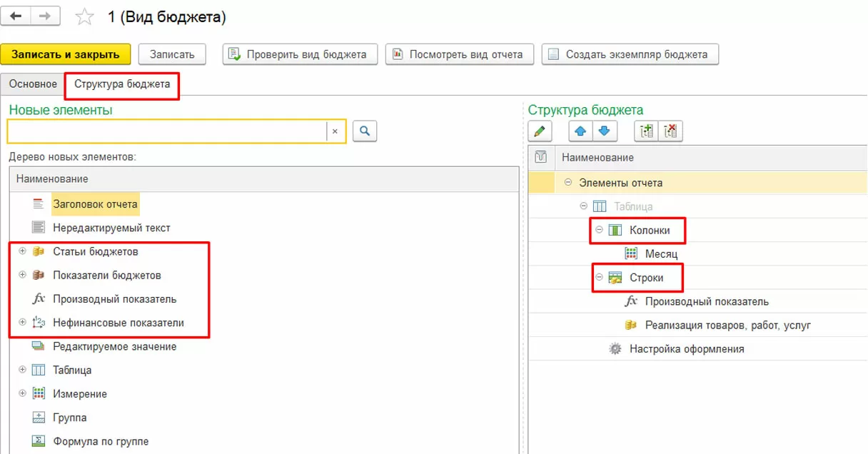Click gear icon of Настройка оформления
The image size is (868, 454).
click(x=615, y=349)
